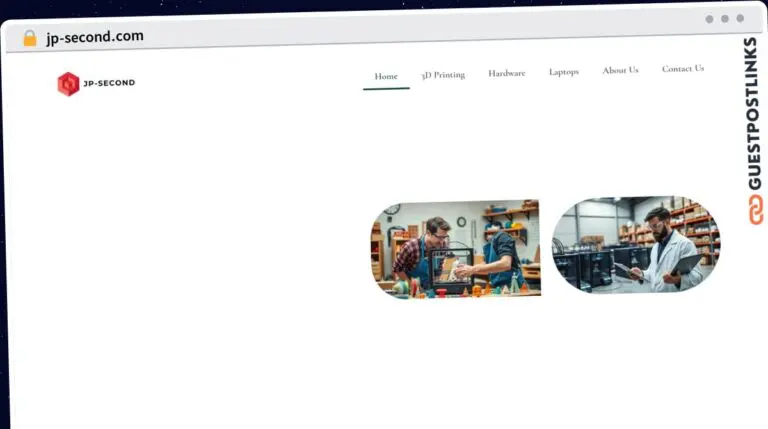Visit the About Us page

620,70
